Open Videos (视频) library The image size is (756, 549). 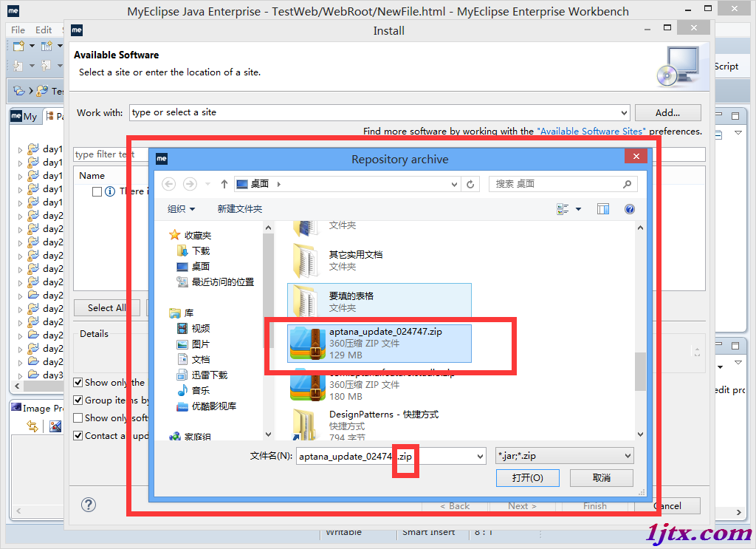[x=193, y=329]
